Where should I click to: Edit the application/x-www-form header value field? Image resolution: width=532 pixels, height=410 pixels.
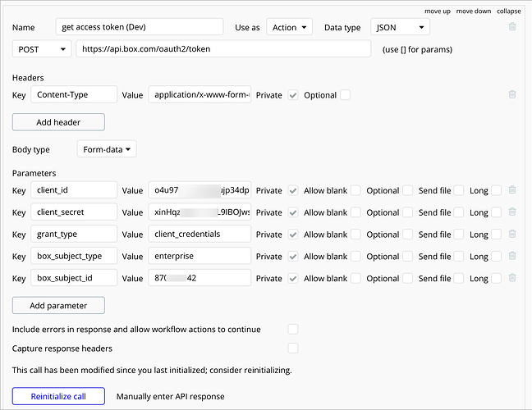[x=199, y=94]
